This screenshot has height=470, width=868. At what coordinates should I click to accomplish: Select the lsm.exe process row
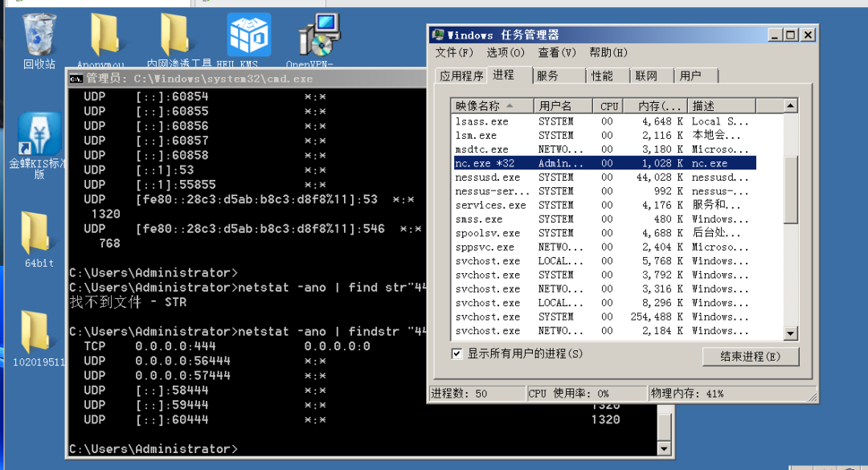pos(604,135)
